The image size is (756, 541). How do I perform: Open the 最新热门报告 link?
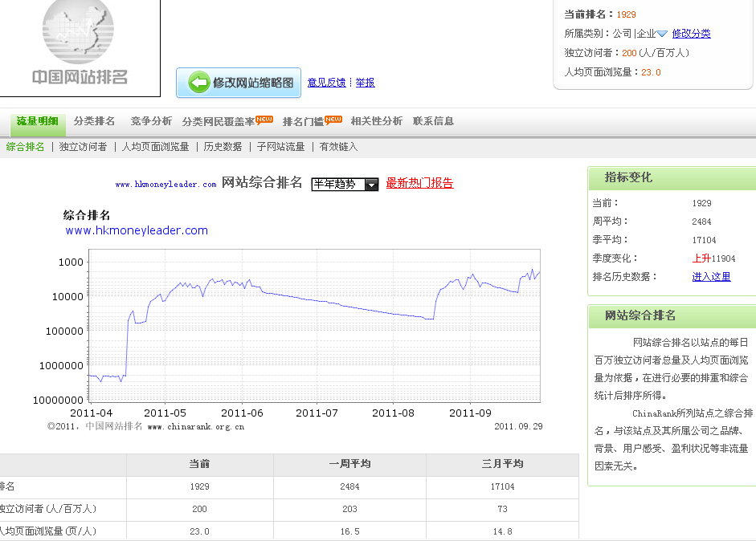pyautogui.click(x=419, y=183)
